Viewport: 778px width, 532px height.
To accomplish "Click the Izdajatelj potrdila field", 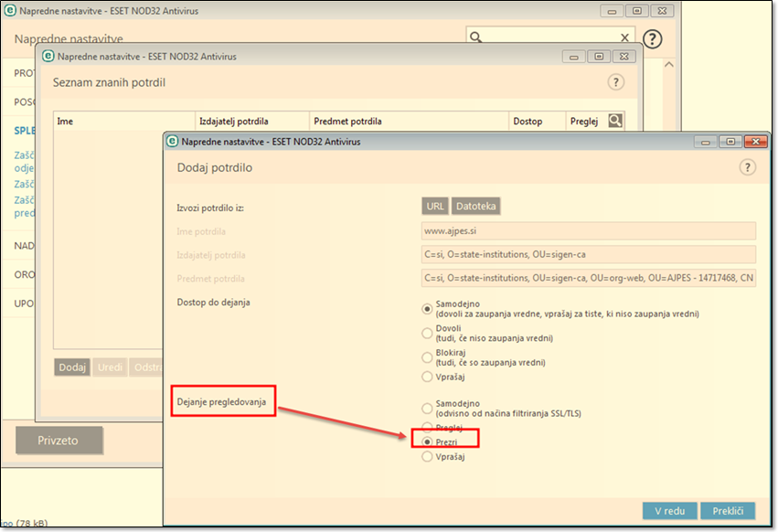I will click(x=589, y=254).
